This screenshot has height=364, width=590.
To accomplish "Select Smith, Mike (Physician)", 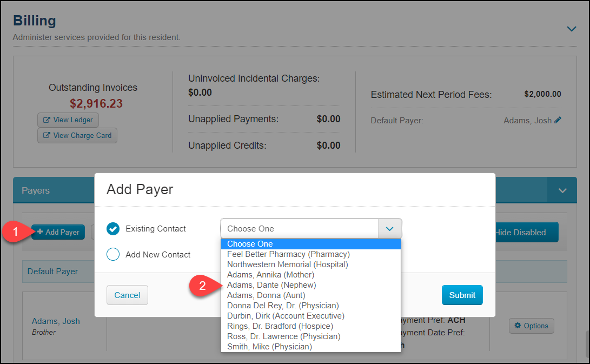I will [x=311, y=347].
